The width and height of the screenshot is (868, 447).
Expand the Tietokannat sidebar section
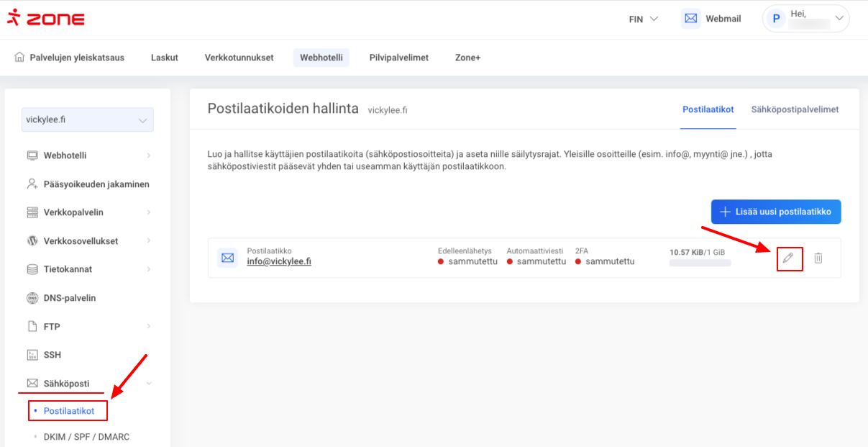coord(68,269)
